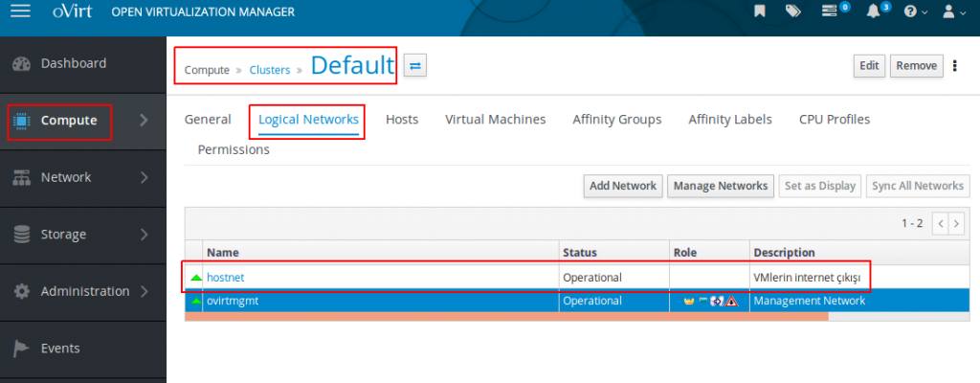This screenshot has height=383, width=980.
Task: Sort by the Role column header
Action: coord(709,252)
